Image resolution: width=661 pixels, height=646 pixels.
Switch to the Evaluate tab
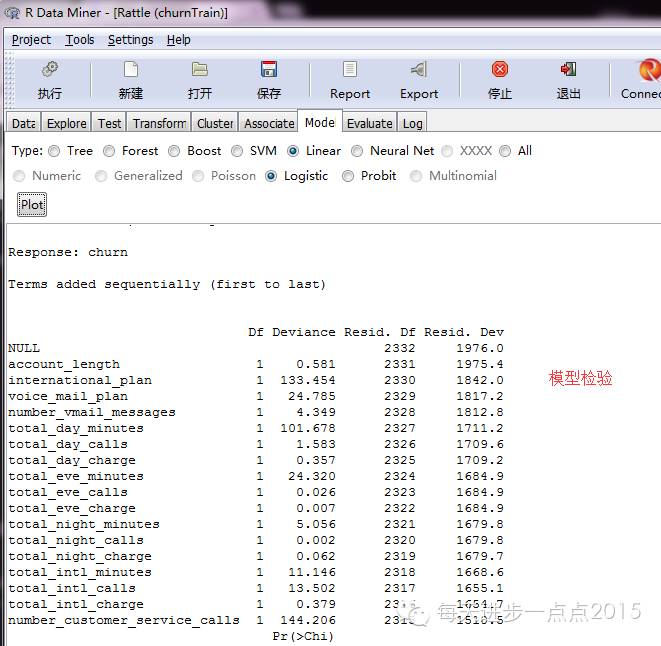(x=369, y=123)
